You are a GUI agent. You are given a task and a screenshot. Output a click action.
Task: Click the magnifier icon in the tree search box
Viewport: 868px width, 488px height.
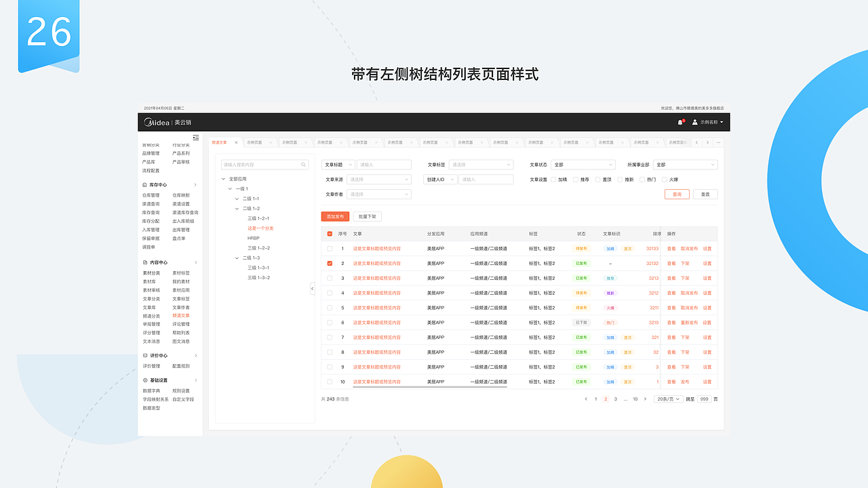click(x=303, y=165)
